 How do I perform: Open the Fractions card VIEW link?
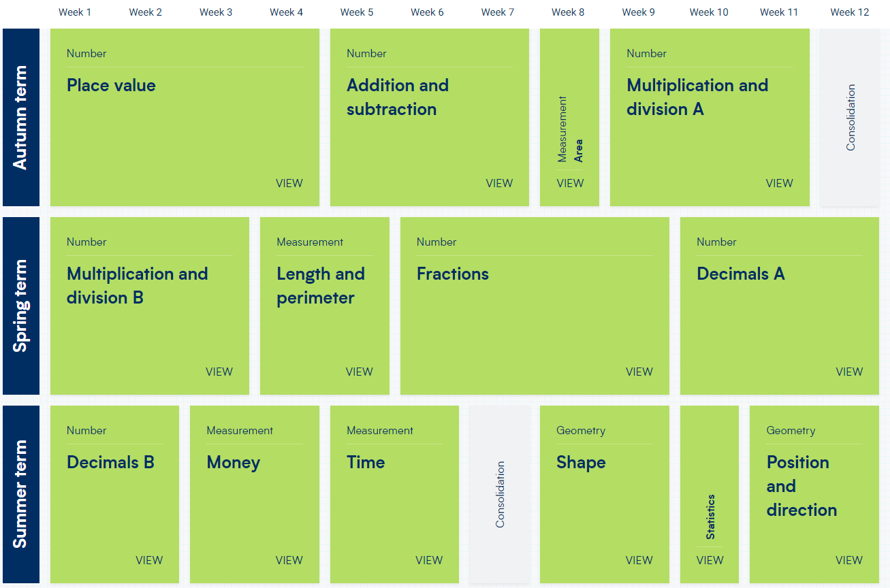tap(639, 372)
